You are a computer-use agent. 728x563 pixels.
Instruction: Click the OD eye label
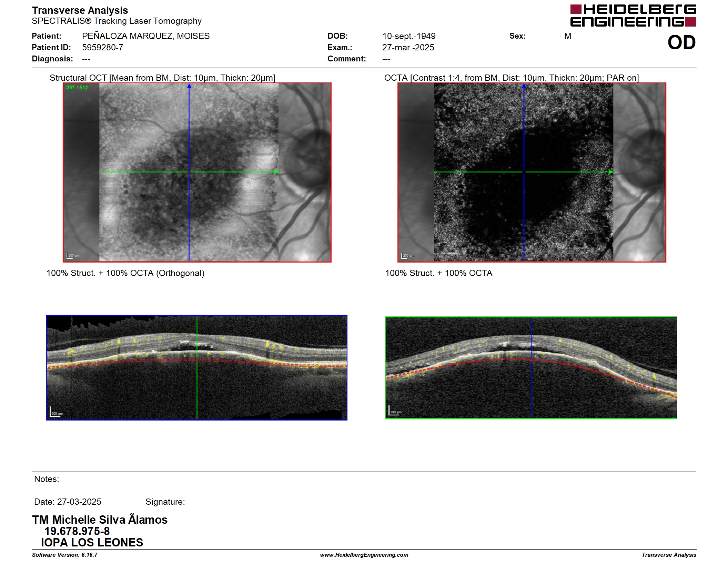click(x=681, y=43)
